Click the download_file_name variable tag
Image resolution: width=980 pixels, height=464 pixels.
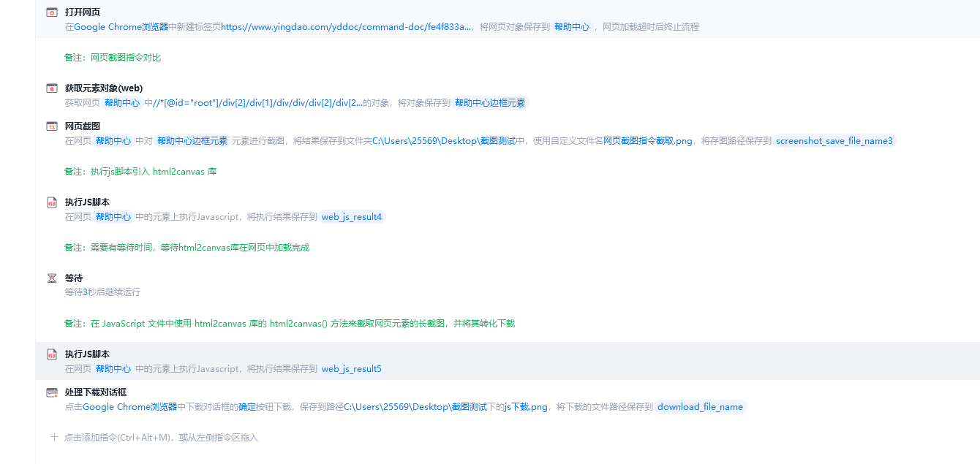tap(700, 407)
